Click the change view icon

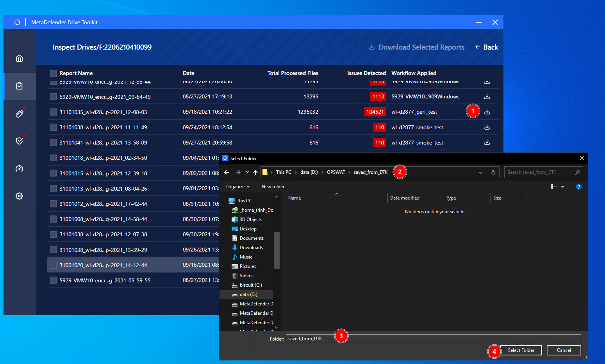[x=554, y=187]
